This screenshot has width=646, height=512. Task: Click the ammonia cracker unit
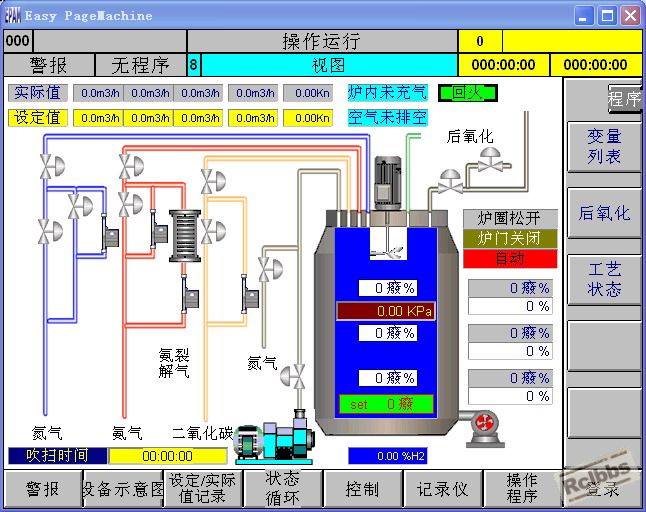click(x=185, y=236)
